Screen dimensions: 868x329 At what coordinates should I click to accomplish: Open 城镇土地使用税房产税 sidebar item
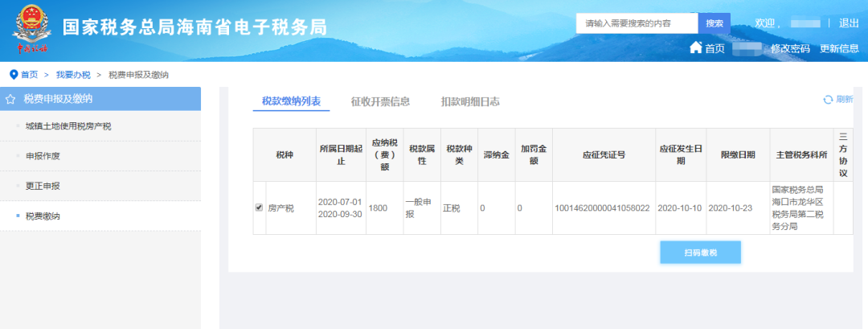click(68, 126)
